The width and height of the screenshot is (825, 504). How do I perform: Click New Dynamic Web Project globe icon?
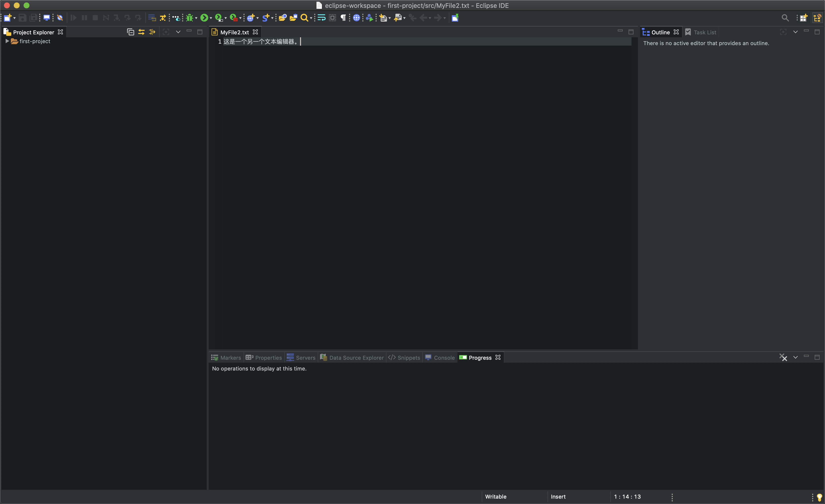click(x=251, y=18)
